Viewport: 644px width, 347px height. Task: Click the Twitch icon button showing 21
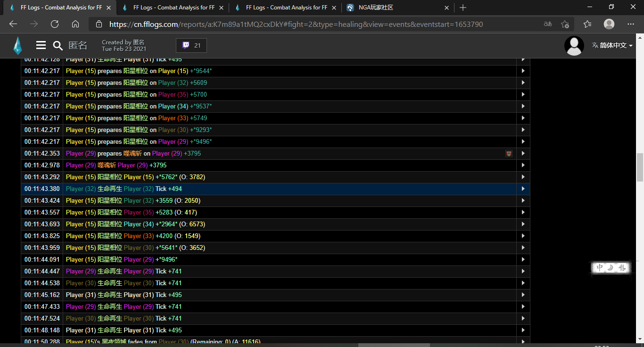(191, 45)
